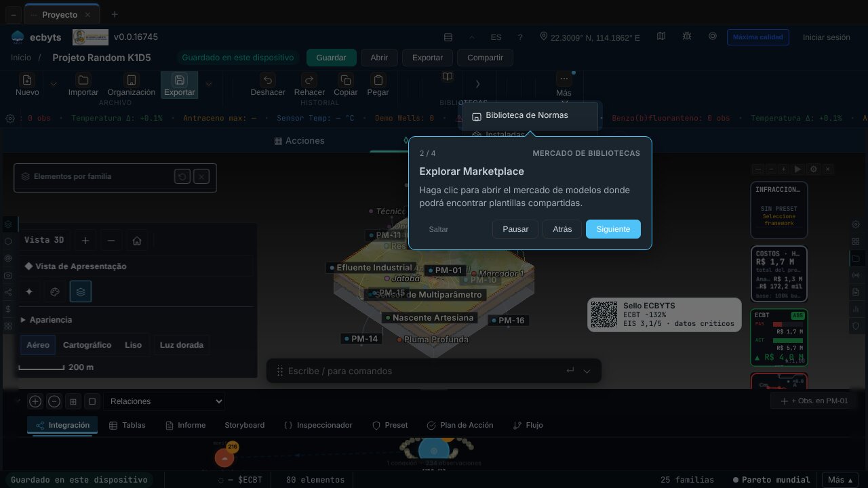Click the bug report icon
The height and width of the screenshot is (488, 868).
click(x=687, y=37)
